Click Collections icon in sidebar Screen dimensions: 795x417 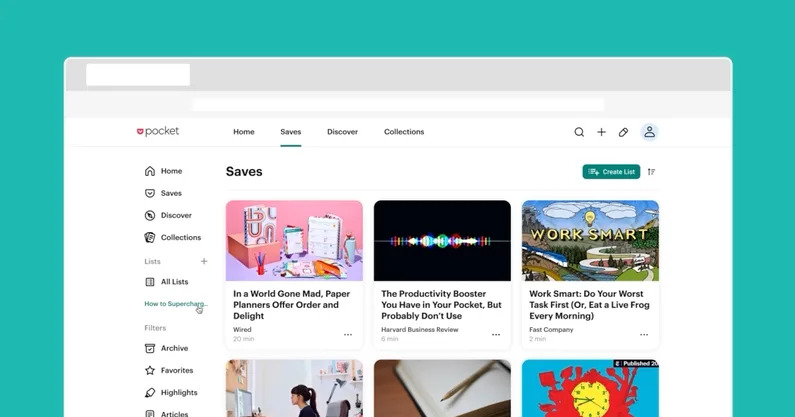point(150,237)
